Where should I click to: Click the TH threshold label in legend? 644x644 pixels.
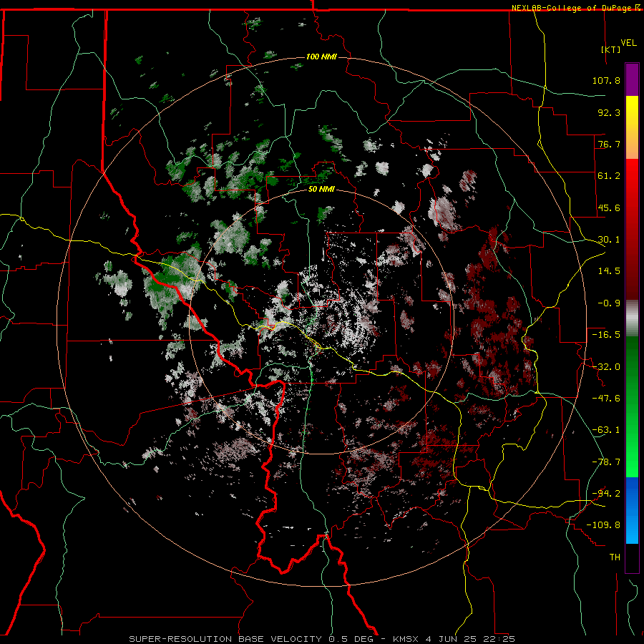(615, 557)
